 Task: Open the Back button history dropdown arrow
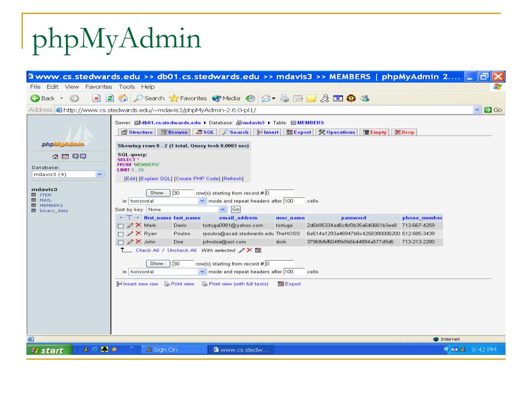[x=62, y=98]
